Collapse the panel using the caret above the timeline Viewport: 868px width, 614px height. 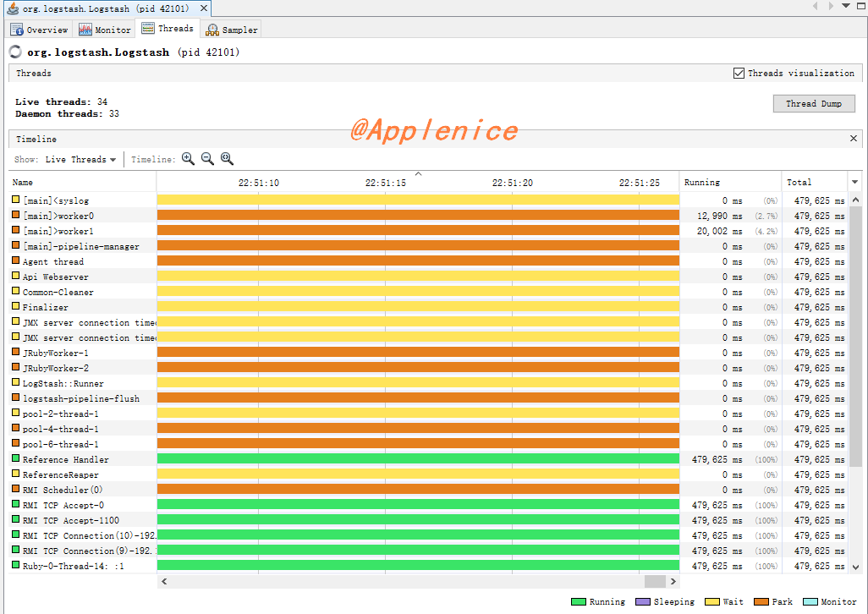pyautogui.click(x=419, y=173)
